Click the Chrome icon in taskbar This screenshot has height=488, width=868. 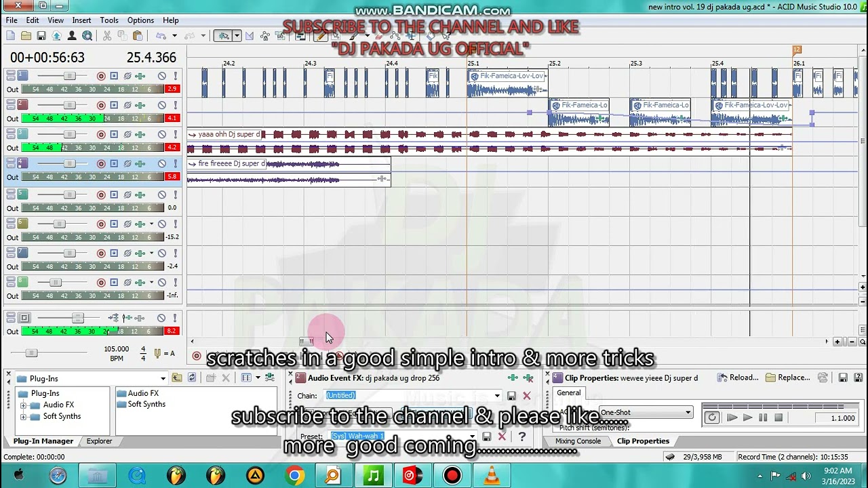tap(294, 476)
